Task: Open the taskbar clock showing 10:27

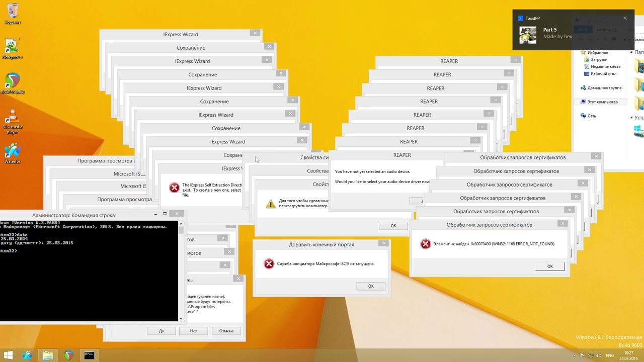Action: tap(629, 355)
